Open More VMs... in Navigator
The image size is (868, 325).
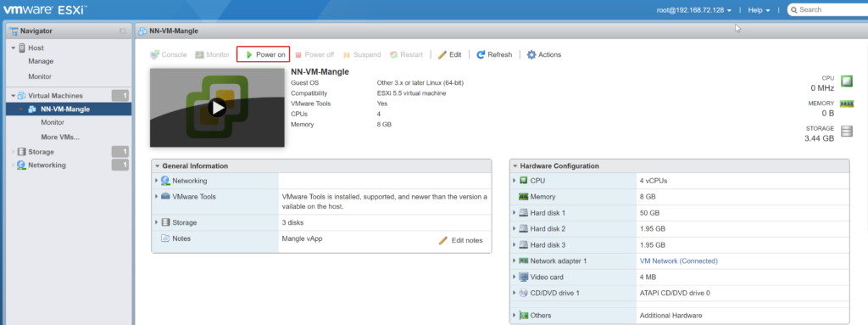[60, 137]
